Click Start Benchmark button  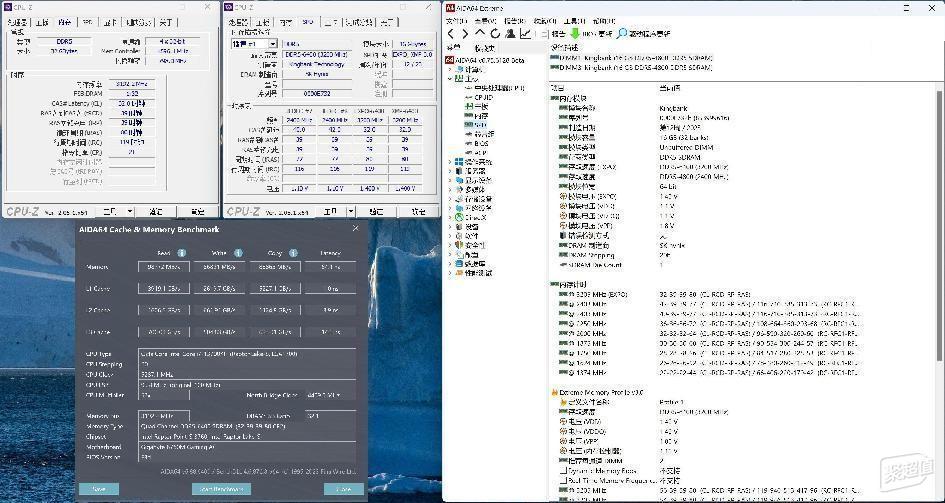tap(221, 489)
